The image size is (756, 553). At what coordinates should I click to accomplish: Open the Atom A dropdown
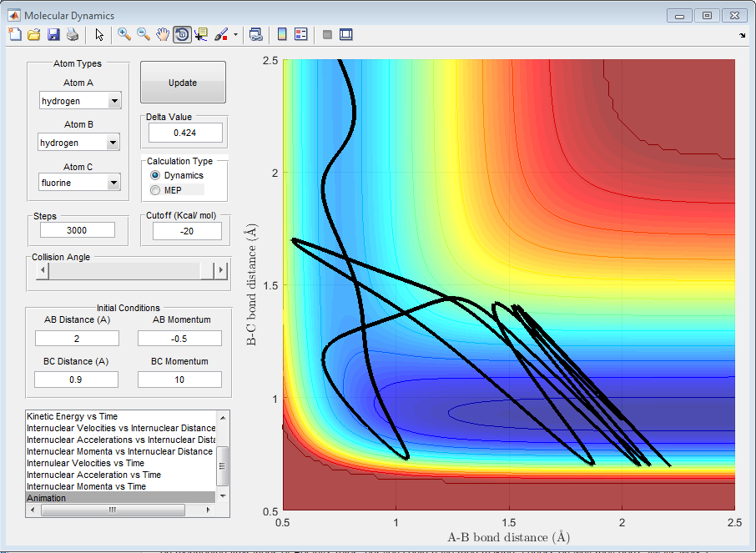(x=114, y=101)
